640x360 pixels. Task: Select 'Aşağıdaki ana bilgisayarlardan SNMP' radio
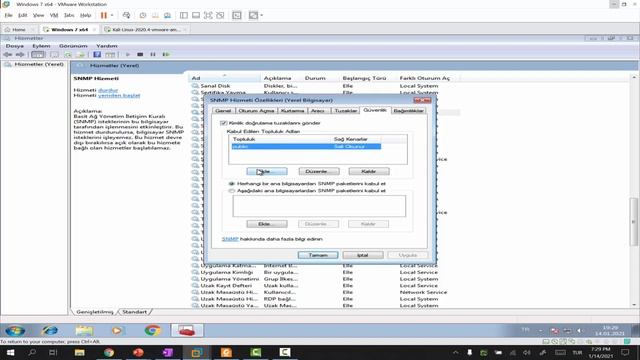click(231, 191)
